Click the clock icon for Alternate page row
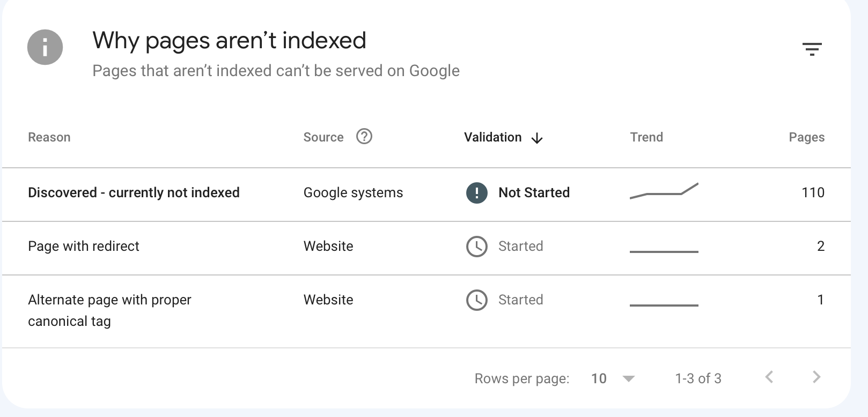 point(476,300)
